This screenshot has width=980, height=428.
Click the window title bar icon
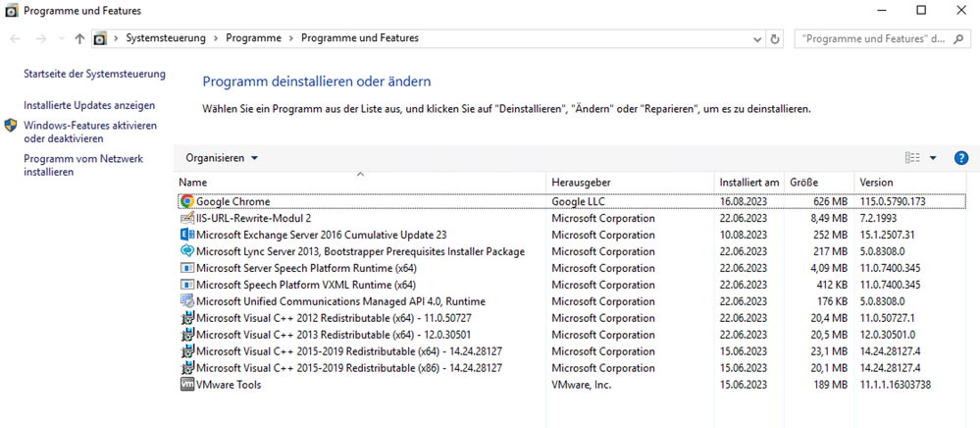[11, 11]
